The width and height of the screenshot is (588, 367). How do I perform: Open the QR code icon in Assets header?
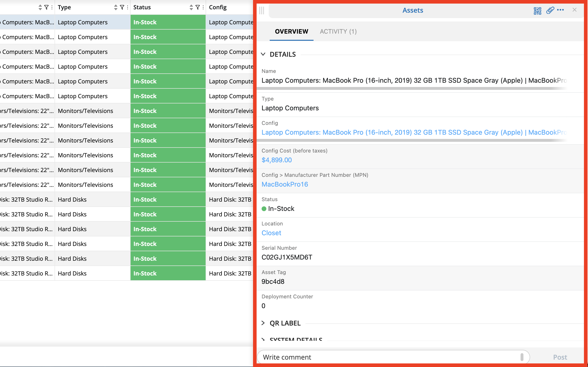click(x=537, y=10)
